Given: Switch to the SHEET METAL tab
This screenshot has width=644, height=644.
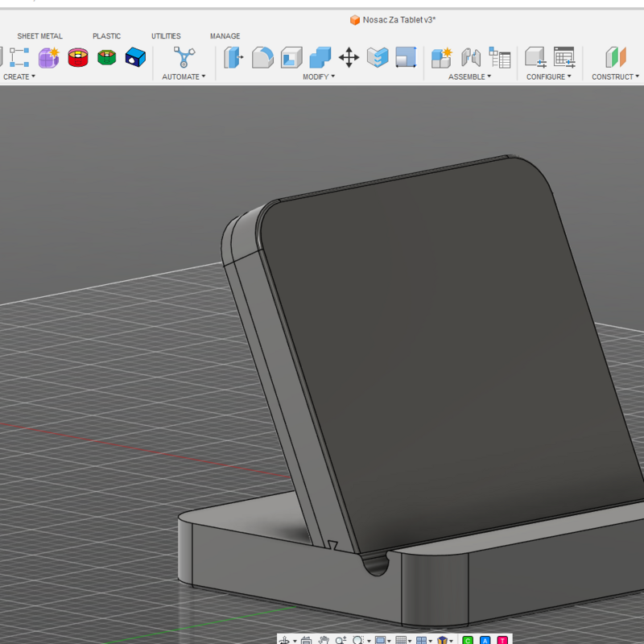Looking at the screenshot, I should point(39,36).
